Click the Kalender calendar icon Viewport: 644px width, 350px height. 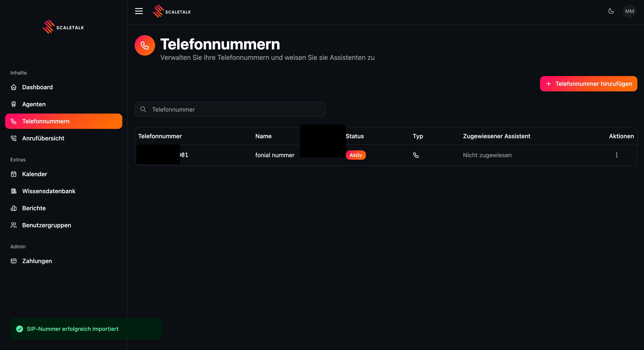coord(14,174)
